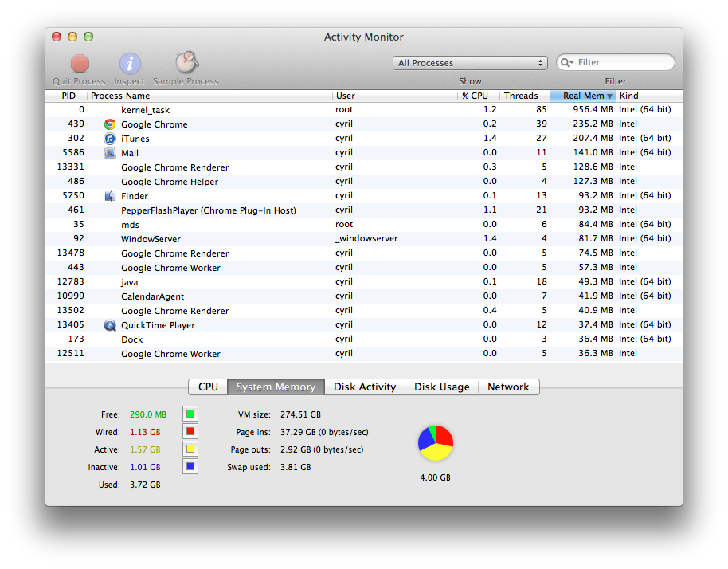Click the VM size 274.51 GB value
Viewport: 728px width, 569px height.
300,414
